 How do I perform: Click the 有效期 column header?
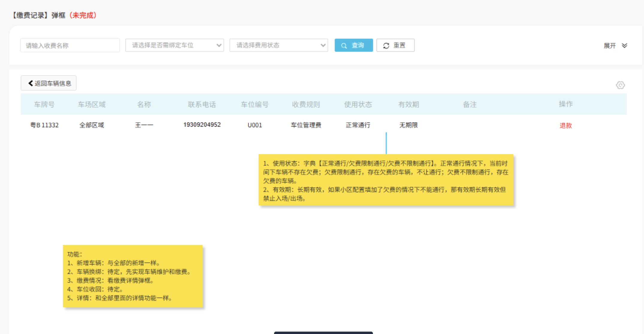coord(408,104)
